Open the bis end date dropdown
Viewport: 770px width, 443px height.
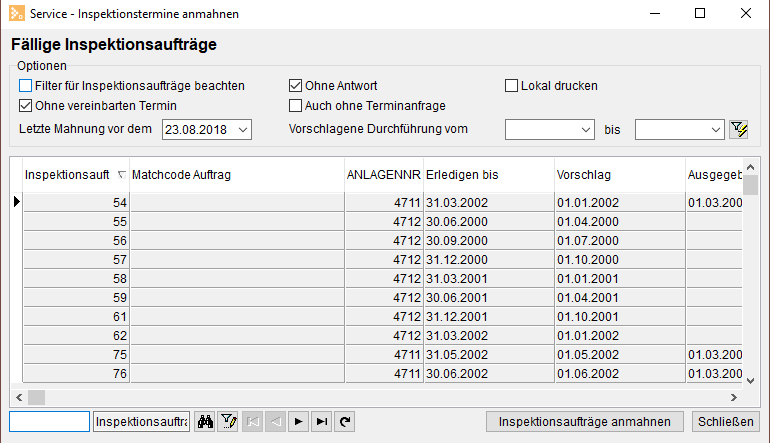point(715,129)
